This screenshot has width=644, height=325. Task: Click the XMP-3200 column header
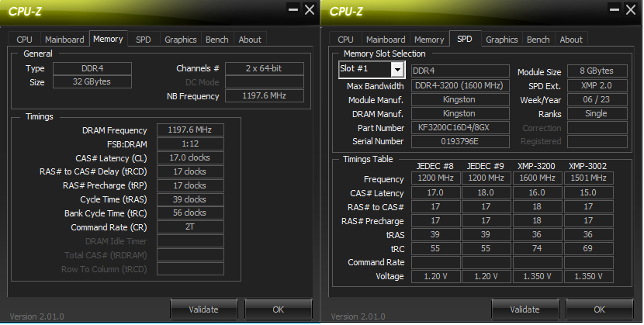[x=536, y=166]
